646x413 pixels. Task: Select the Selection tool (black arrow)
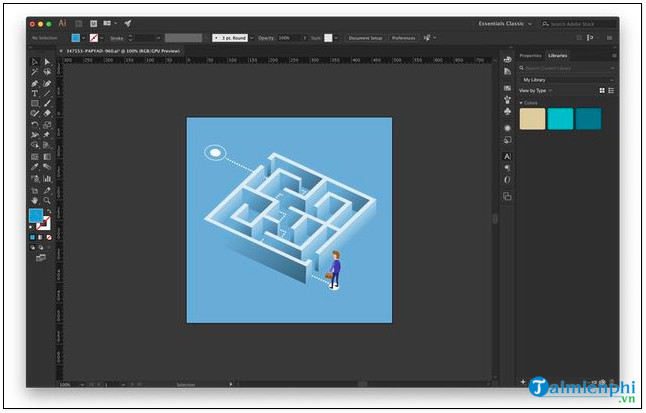coord(35,62)
